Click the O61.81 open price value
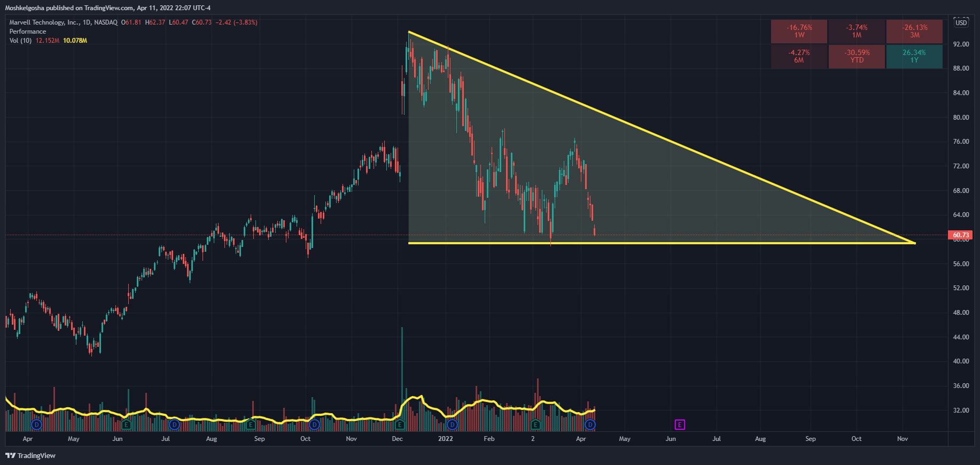Screen dimensions: 980x465 pyautogui.click(x=131, y=22)
